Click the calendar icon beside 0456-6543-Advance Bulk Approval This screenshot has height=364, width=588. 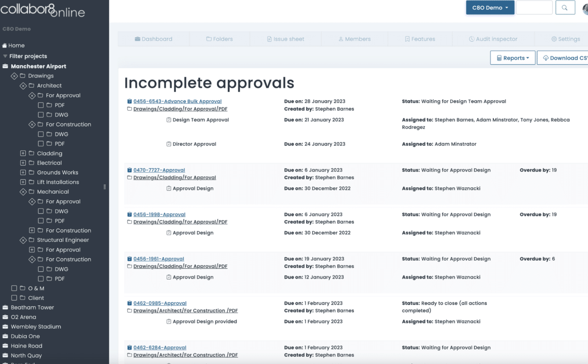(x=129, y=101)
